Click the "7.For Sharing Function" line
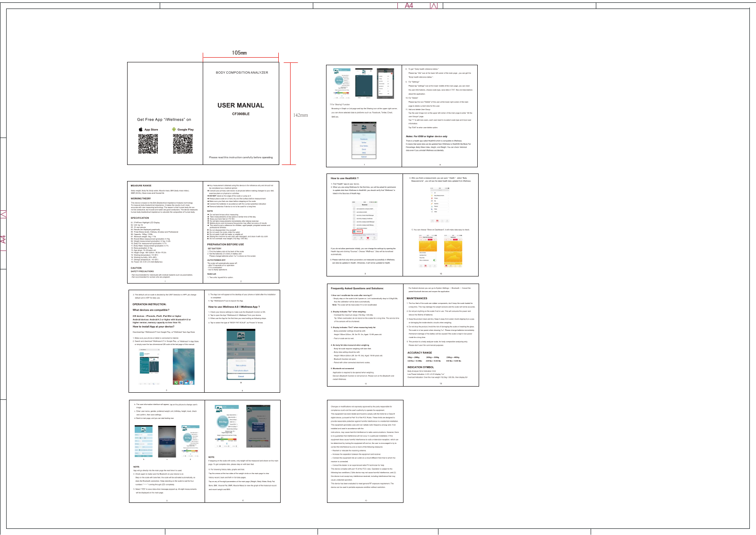 click(340, 104)
